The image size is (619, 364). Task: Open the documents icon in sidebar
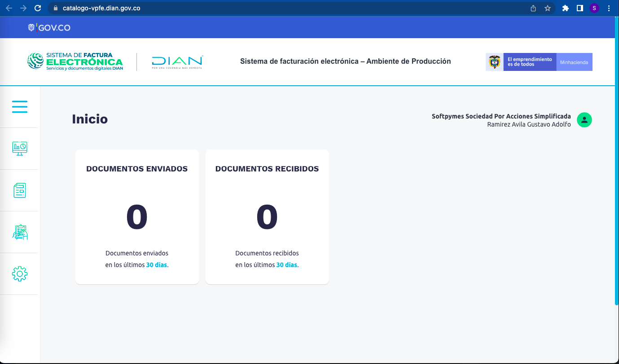20,190
